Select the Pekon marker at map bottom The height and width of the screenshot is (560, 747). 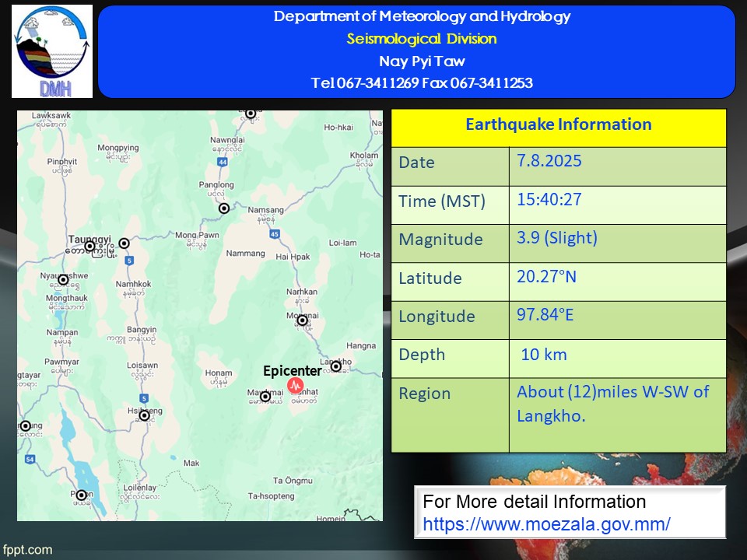(x=82, y=495)
